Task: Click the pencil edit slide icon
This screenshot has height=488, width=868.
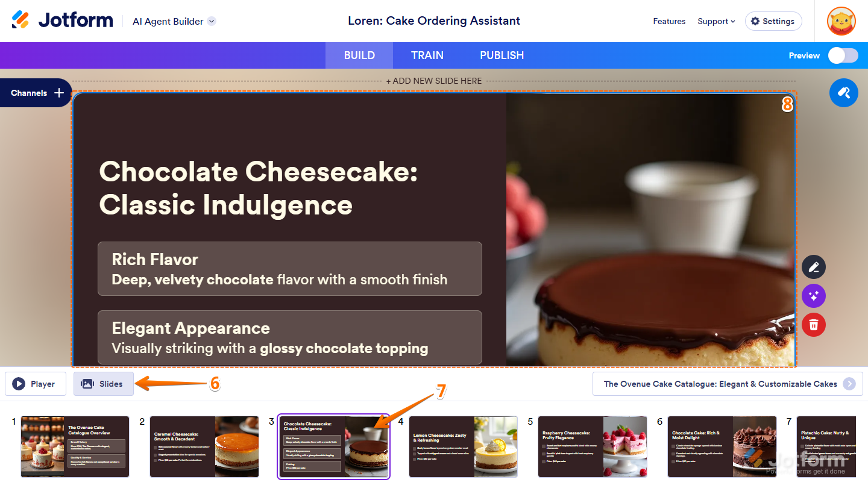Action: click(x=814, y=267)
